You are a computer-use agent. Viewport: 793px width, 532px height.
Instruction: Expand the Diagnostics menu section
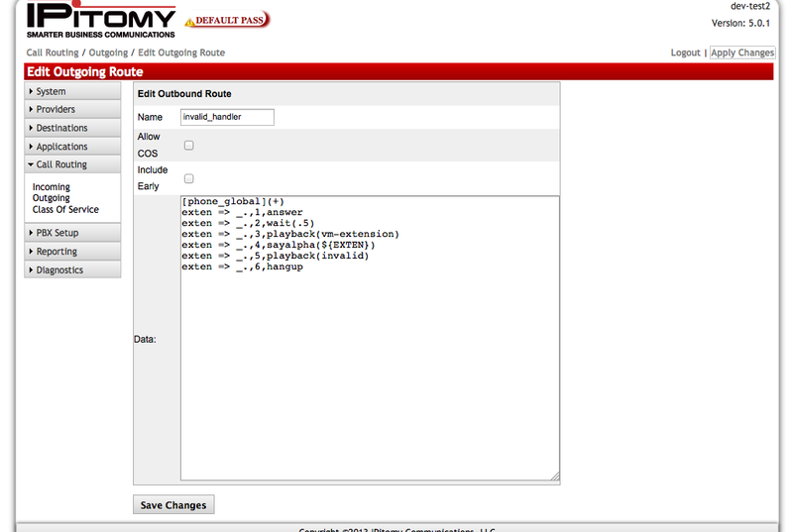[72, 269]
